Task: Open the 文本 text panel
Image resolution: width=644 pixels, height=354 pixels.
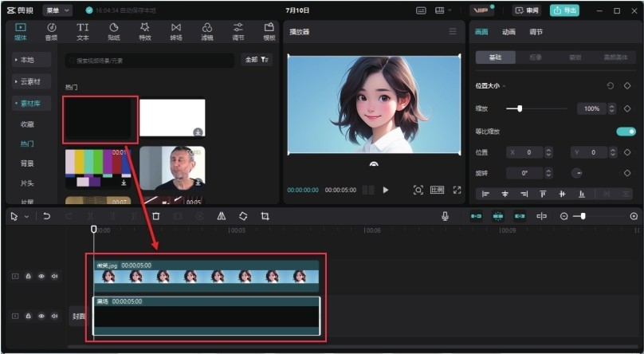Action: (83, 32)
